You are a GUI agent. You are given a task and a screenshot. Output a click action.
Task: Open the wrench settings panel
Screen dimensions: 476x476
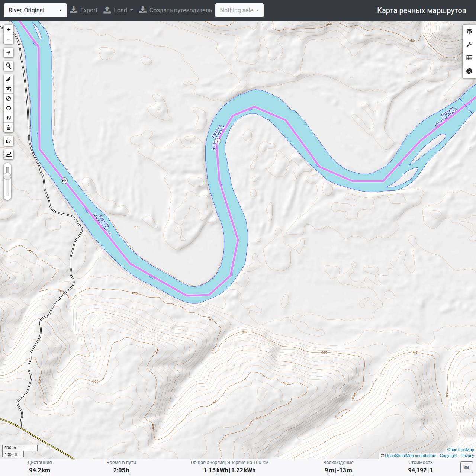[469, 45]
